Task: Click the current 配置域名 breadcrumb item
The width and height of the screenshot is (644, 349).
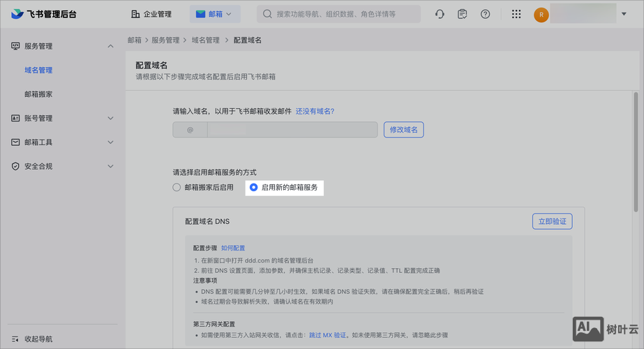Action: (x=247, y=40)
